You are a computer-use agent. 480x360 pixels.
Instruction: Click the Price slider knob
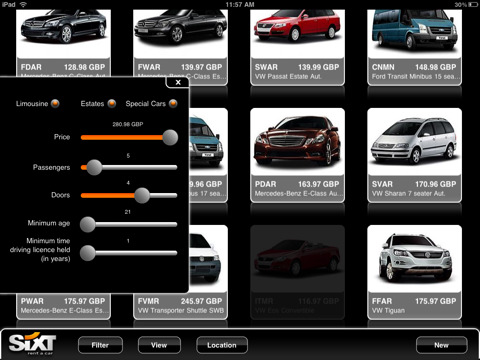170,137
